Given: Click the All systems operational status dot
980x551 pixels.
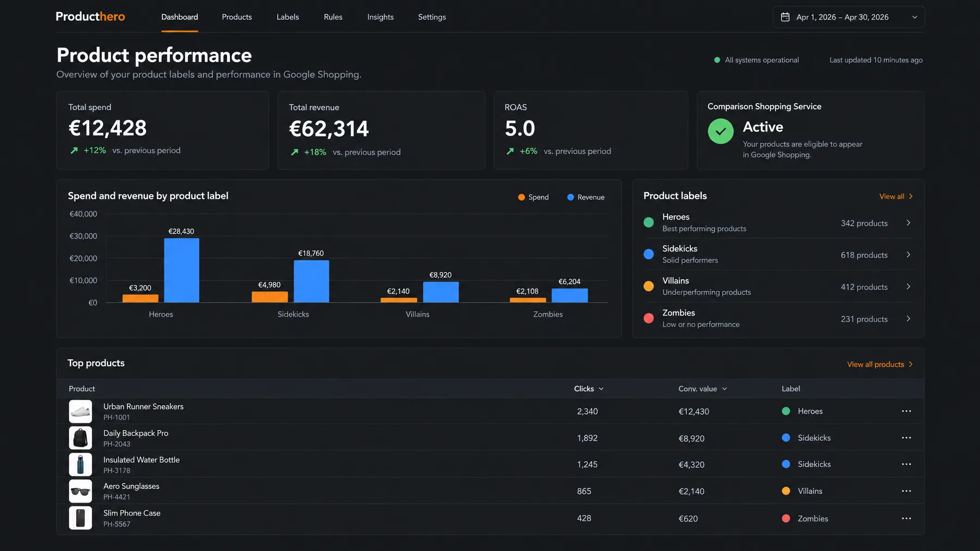Looking at the screenshot, I should [717, 60].
